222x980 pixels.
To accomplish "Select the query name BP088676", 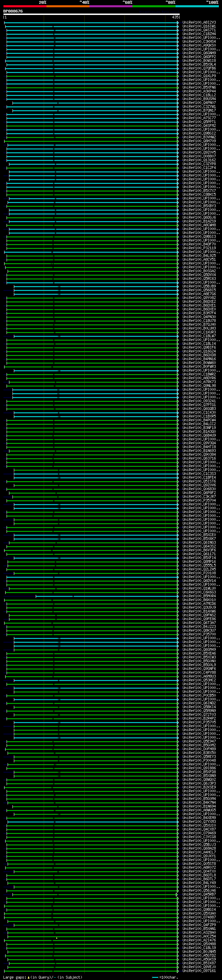I will 13,11.
